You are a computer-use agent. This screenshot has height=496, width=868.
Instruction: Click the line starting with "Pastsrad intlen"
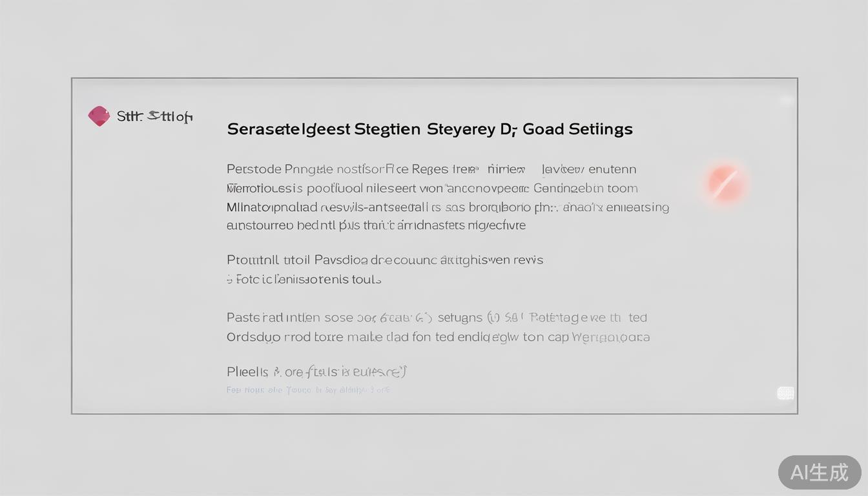[437, 318]
